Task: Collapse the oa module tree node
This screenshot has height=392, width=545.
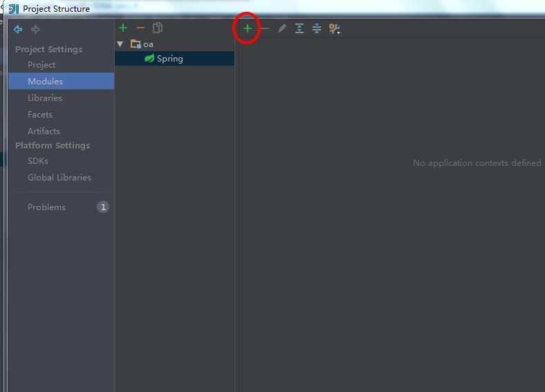Action: click(120, 44)
